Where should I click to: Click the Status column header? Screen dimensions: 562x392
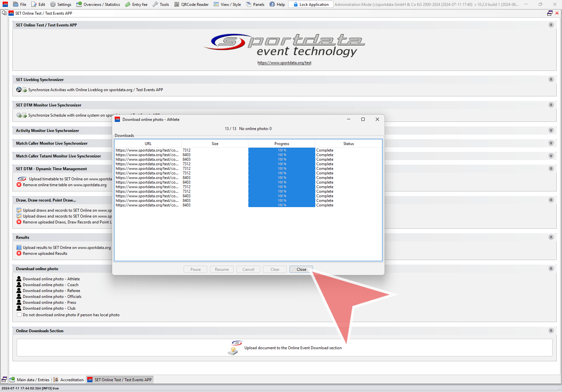pyautogui.click(x=348, y=144)
